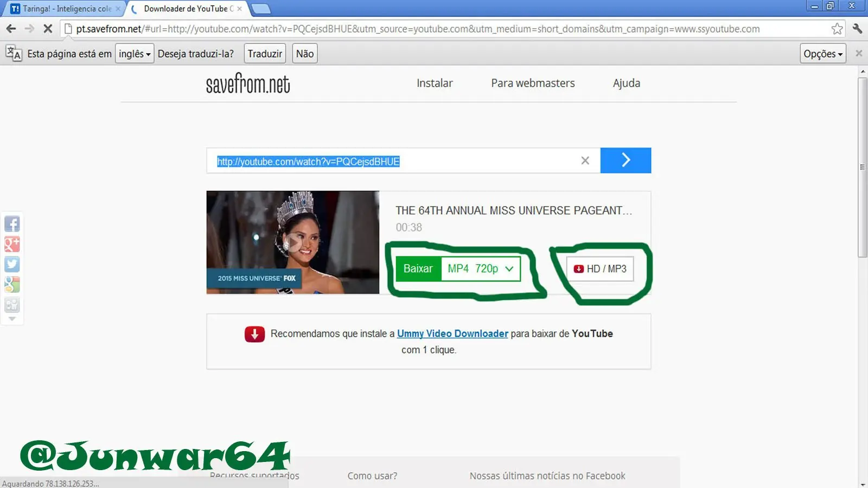868x488 pixels.
Task: Click the scrollbar up arrow
Action: [x=863, y=71]
